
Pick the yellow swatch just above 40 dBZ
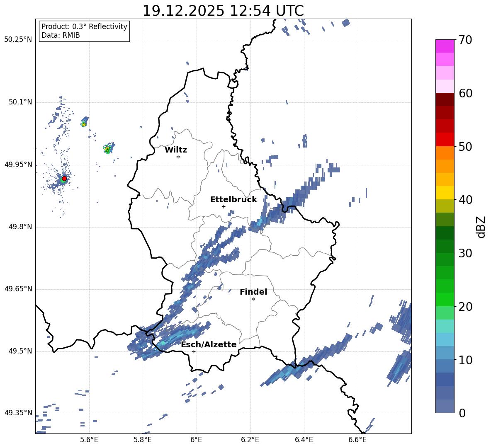click(445, 193)
